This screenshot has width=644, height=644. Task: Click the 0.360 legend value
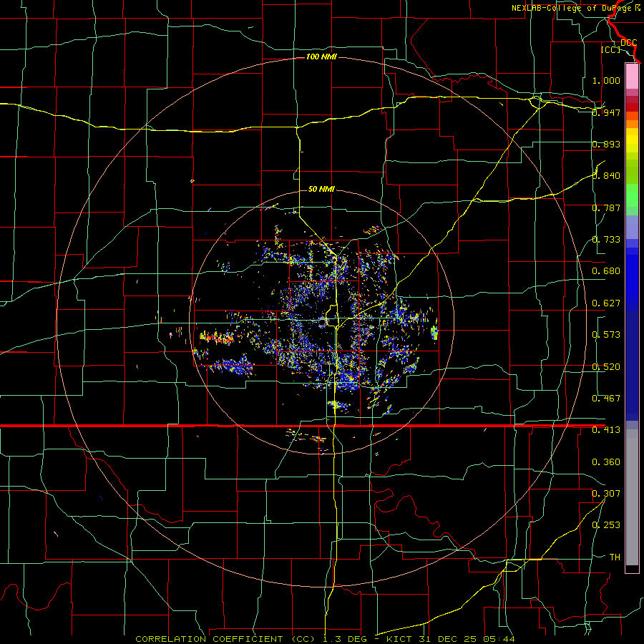tap(606, 462)
